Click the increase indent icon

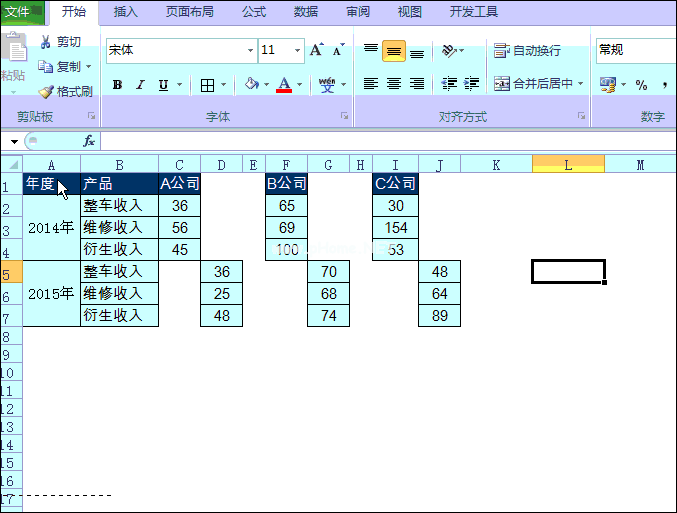(471, 84)
